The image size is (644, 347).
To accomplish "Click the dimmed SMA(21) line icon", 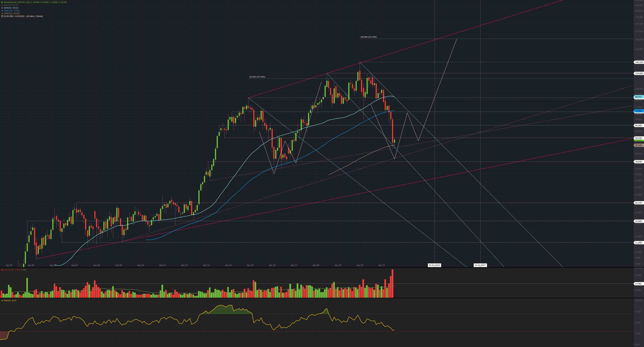I will [x=2, y=5].
